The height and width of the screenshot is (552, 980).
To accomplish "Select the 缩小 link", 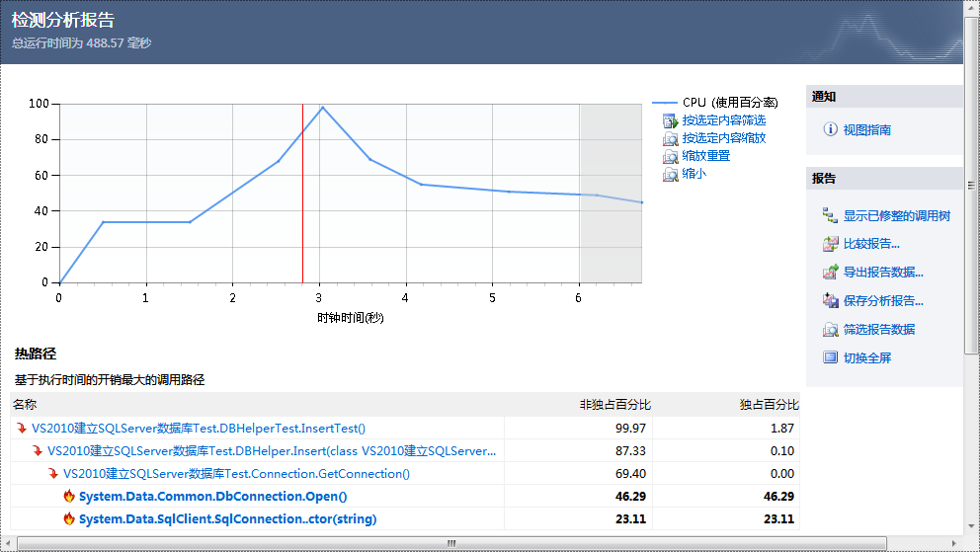I will [x=694, y=173].
